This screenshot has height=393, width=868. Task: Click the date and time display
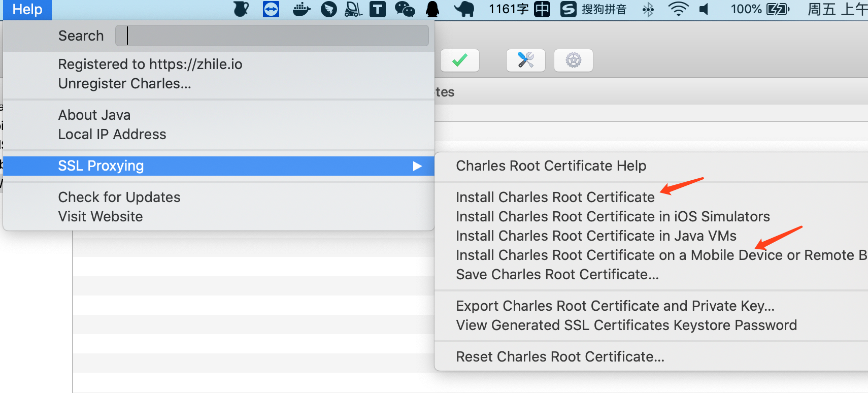(838, 9)
